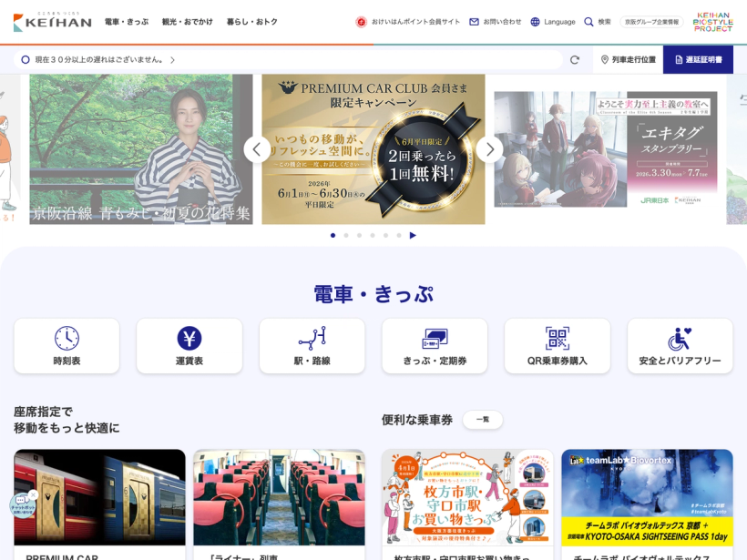Open teamLab Biovortex Kyoto pass card
The image size is (747, 560).
[x=647, y=497]
